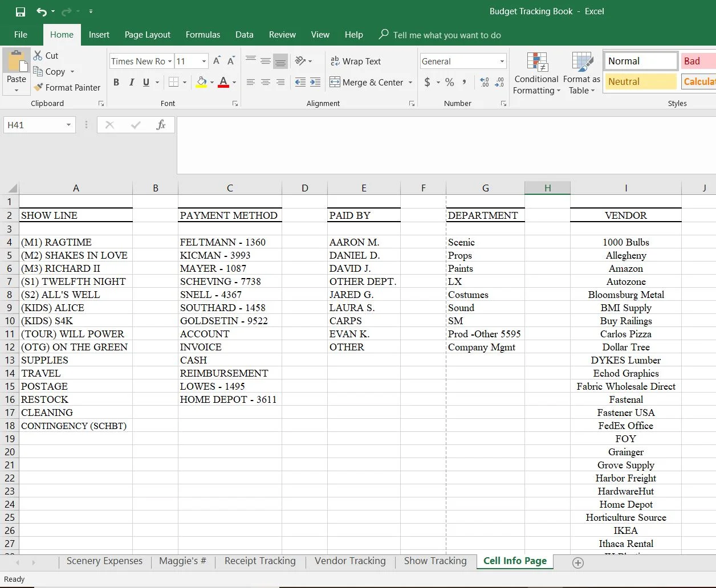Cut the selected cells
Viewport: 716px width, 588px height.
[x=46, y=55]
